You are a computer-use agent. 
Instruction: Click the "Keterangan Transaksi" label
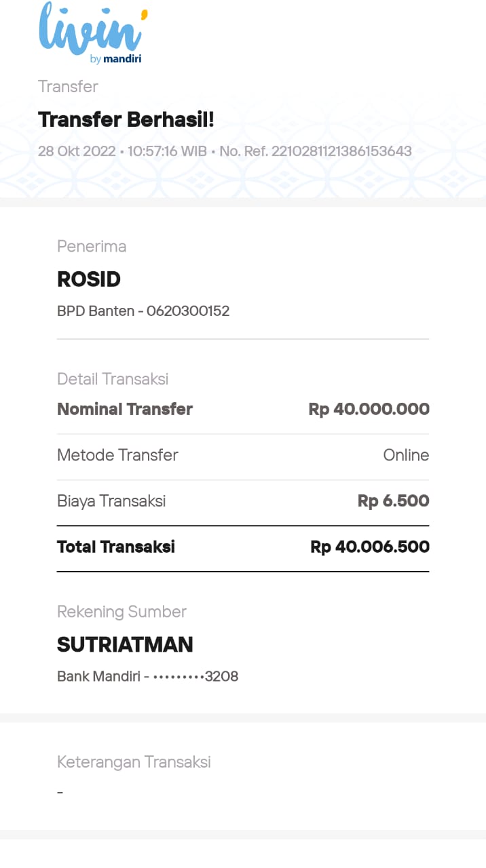[134, 762]
